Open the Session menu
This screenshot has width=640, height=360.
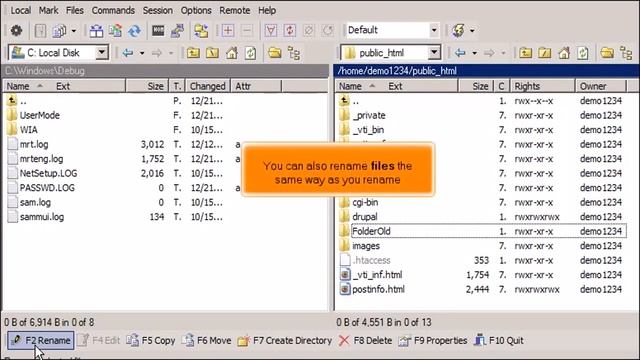(158, 11)
